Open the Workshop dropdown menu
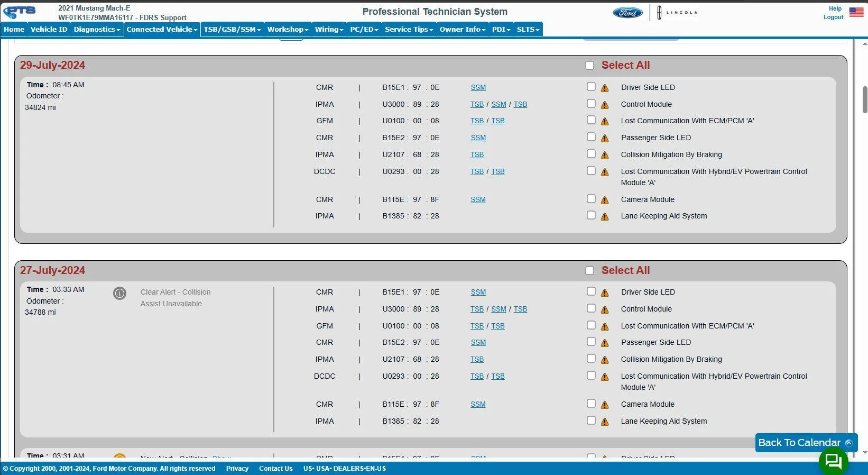The height and width of the screenshot is (475, 868). click(x=288, y=30)
